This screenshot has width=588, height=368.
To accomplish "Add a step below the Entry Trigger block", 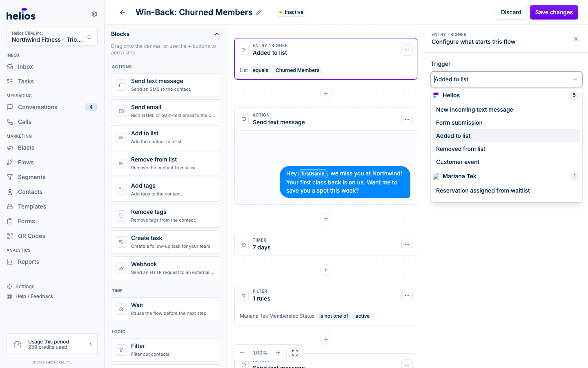I will click(x=326, y=94).
